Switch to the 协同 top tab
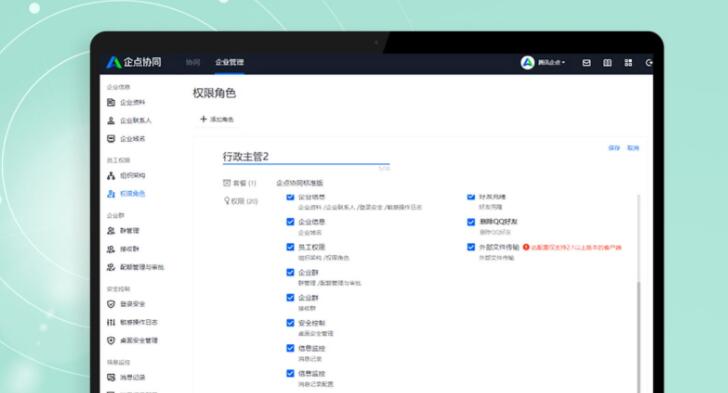Image resolution: width=728 pixels, height=393 pixels. [x=193, y=62]
